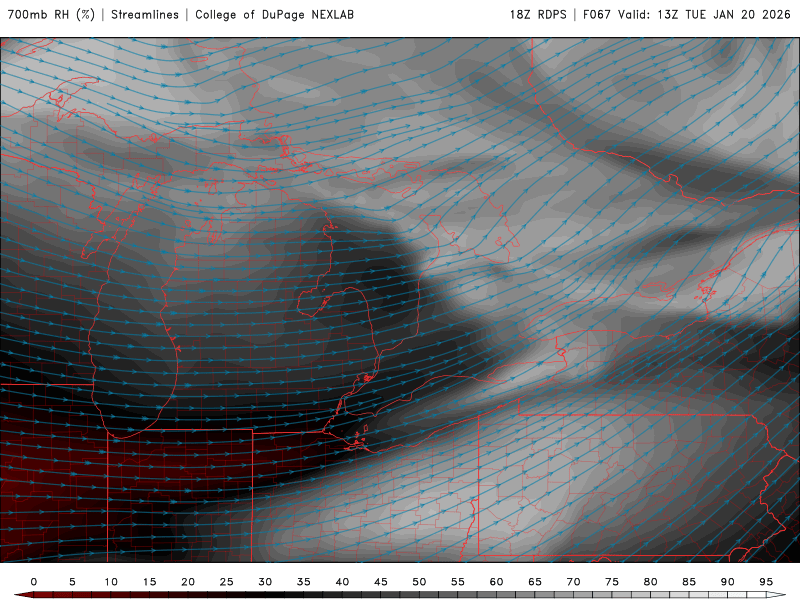
Task: Click the "700mb RH (%)" title text
Action: (51, 15)
